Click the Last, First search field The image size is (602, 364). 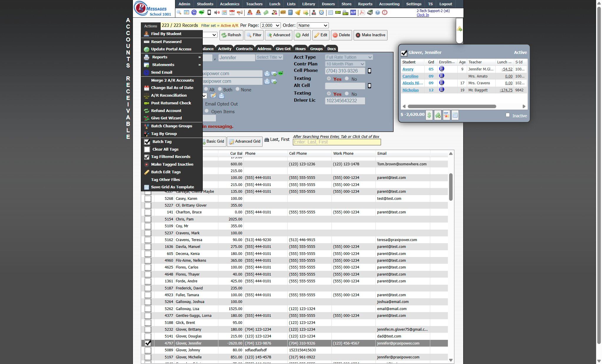pyautogui.click(x=337, y=142)
